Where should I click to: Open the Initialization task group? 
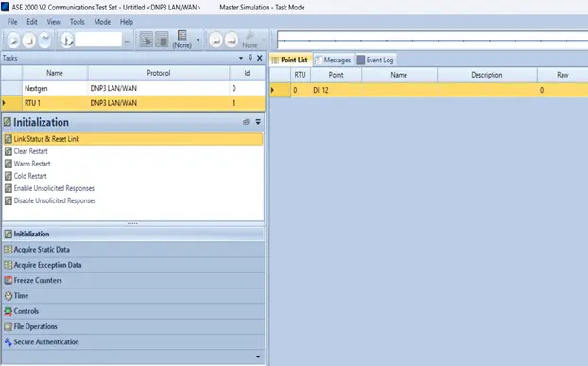(133, 234)
